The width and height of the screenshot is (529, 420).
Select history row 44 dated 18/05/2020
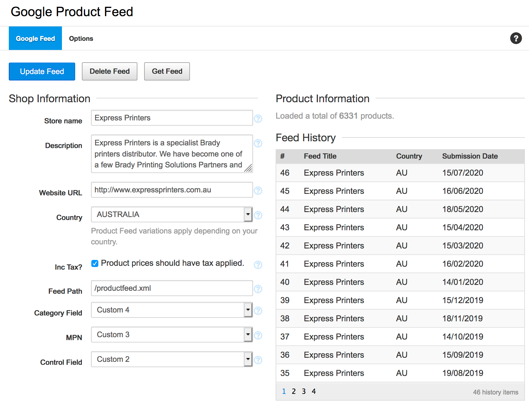[400, 209]
